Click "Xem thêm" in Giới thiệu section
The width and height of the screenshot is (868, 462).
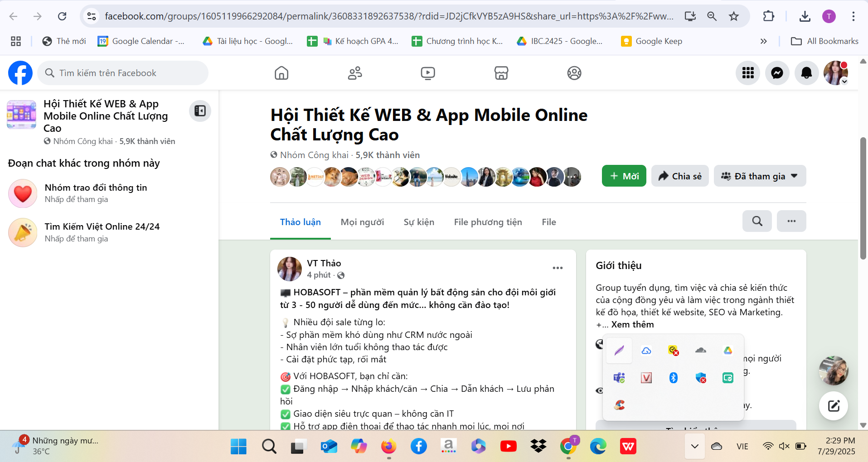point(632,324)
